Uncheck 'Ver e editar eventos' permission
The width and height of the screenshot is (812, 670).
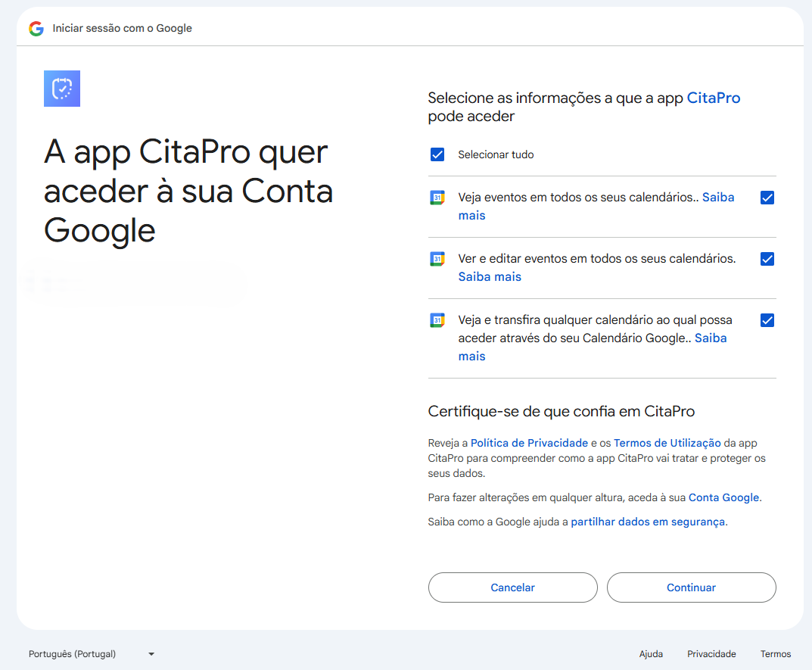[x=767, y=259]
